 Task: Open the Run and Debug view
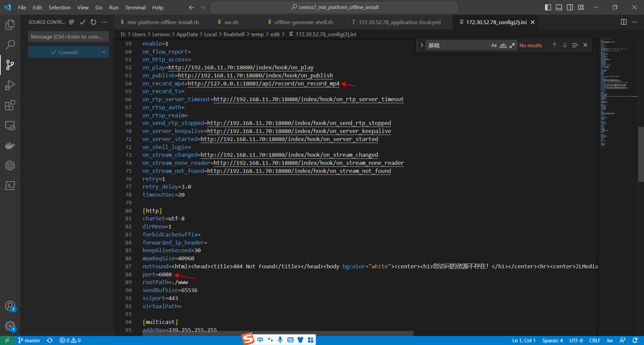coord(10,85)
